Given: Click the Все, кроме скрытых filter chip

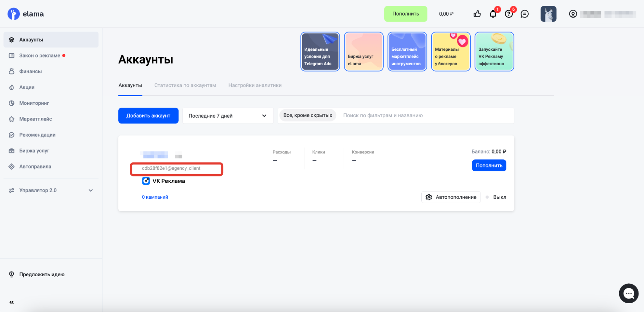Looking at the screenshot, I should coord(308,115).
